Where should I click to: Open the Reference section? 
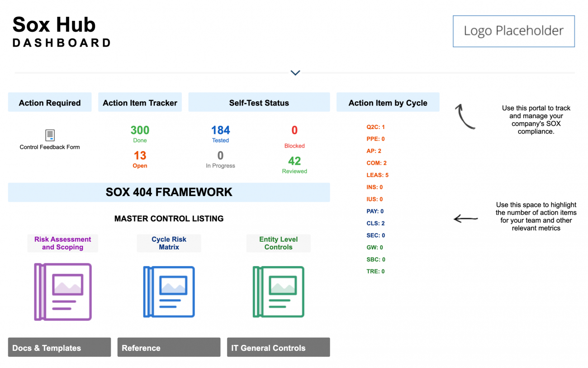pyautogui.click(x=169, y=347)
